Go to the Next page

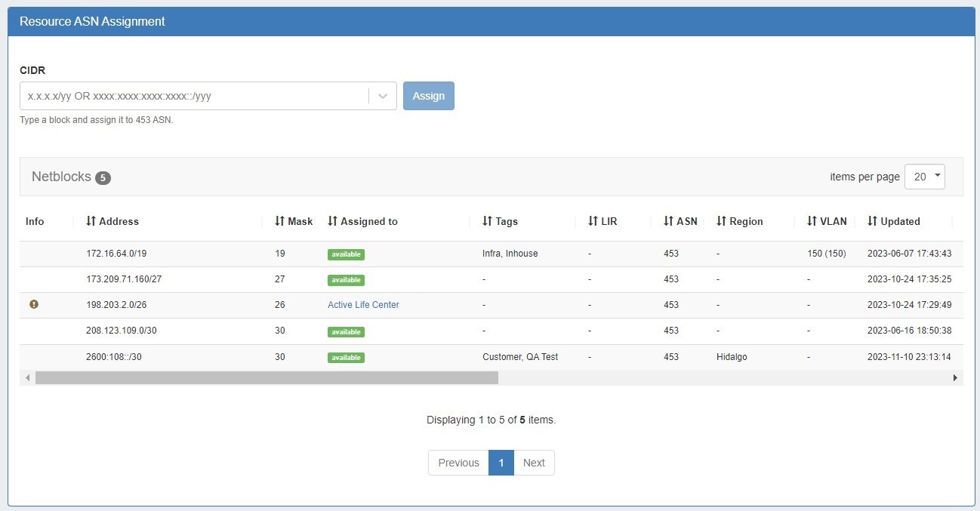coord(534,463)
